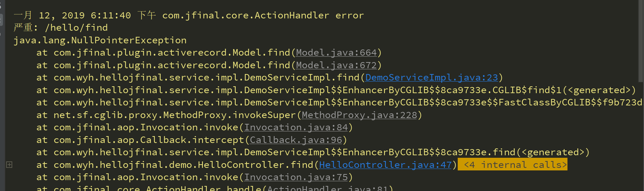Click the console vertical scrollbar thumb
644x191 pixels.
point(641,40)
